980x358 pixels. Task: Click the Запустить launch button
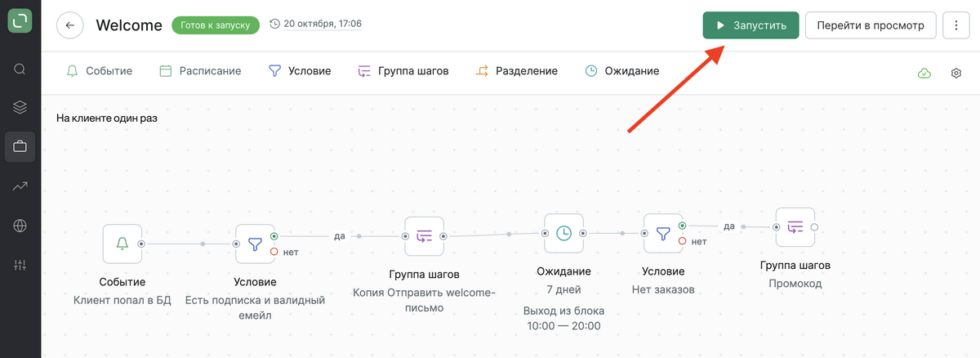click(x=751, y=25)
